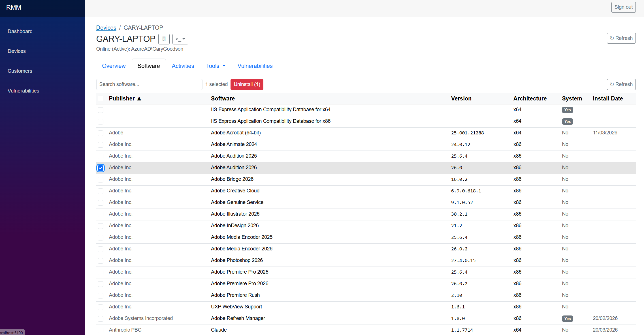Click the Refresh button at the top right
Screen dimensions: 644x335
(621, 38)
